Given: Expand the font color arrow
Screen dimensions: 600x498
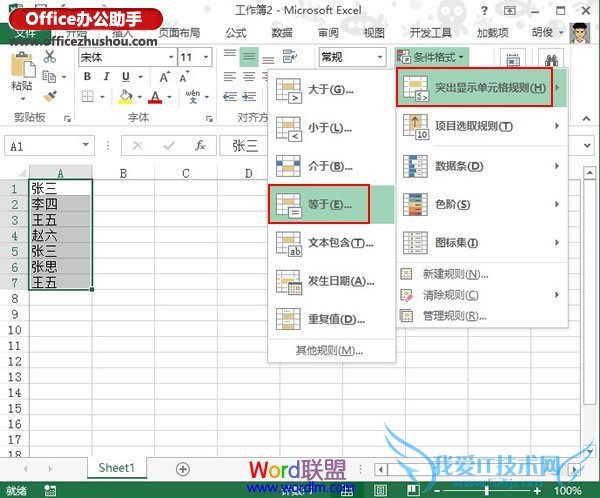Looking at the screenshot, I should point(169,97).
